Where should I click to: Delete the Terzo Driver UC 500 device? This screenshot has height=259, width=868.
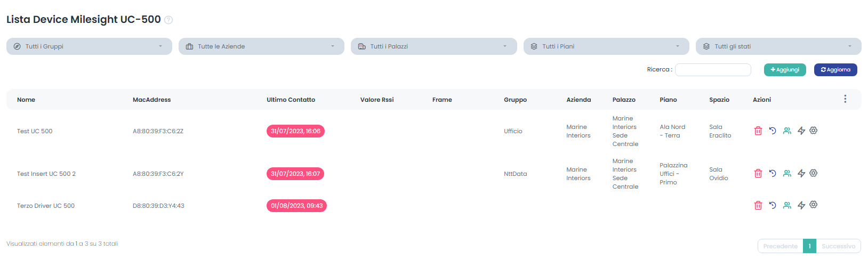(758, 206)
